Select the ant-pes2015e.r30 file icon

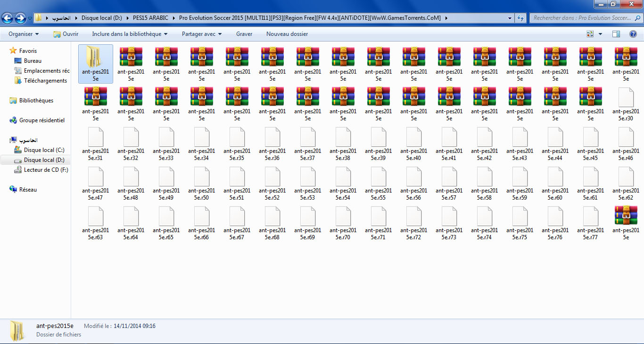626,97
